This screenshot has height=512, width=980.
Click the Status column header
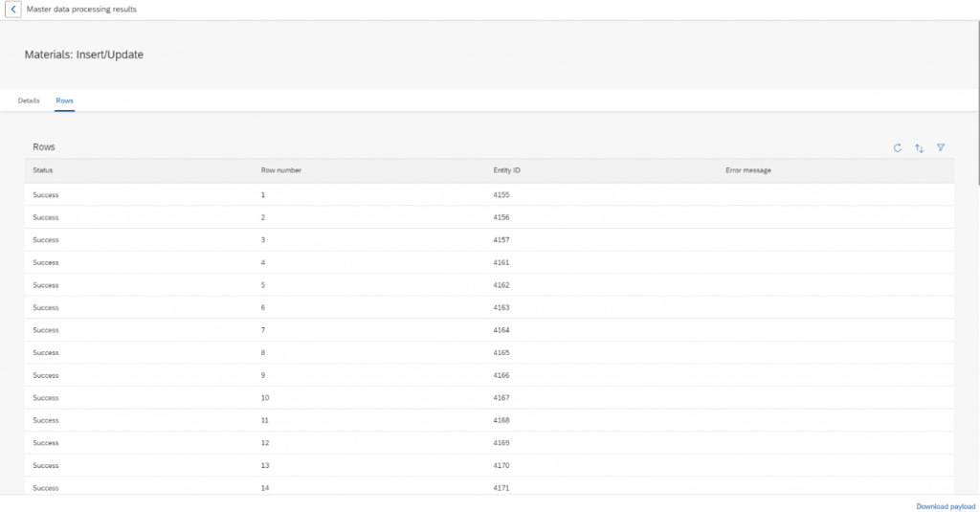[x=43, y=170]
